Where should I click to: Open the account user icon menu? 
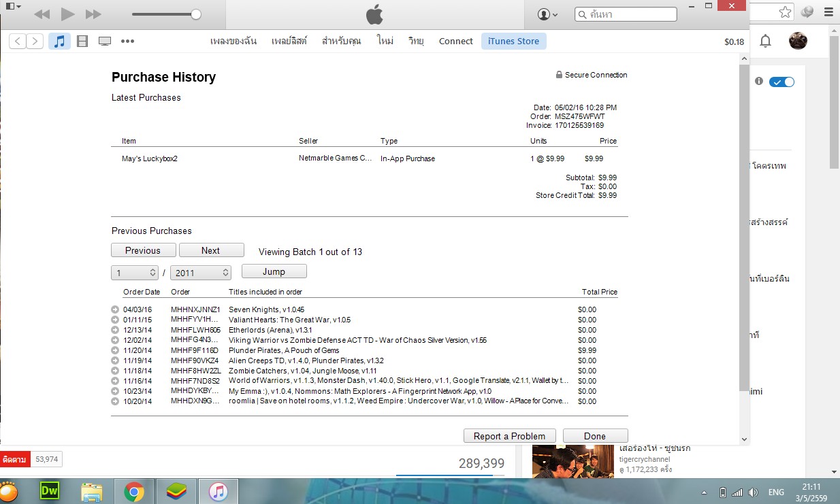pos(547,14)
